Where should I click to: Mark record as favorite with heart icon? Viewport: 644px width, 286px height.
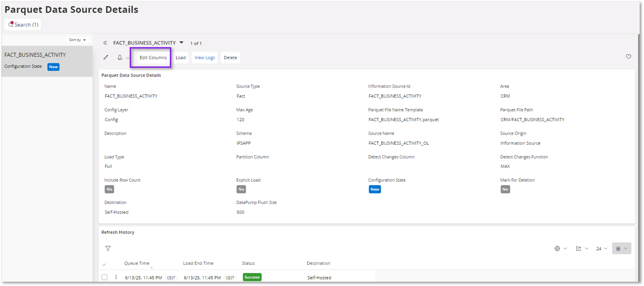[x=629, y=57]
